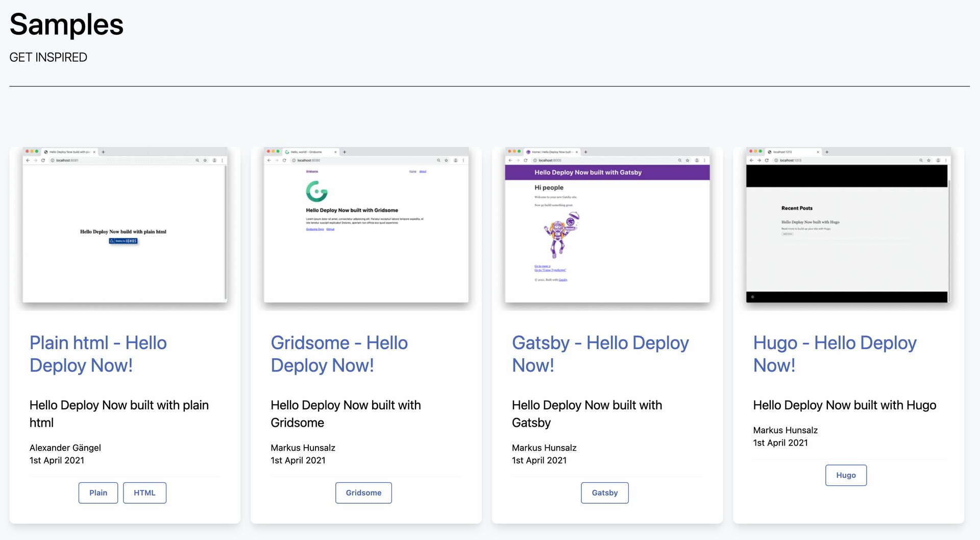Screen dimensions: 980x540
Task: Click the purple Gatsby header banner in the preview
Action: tap(607, 173)
